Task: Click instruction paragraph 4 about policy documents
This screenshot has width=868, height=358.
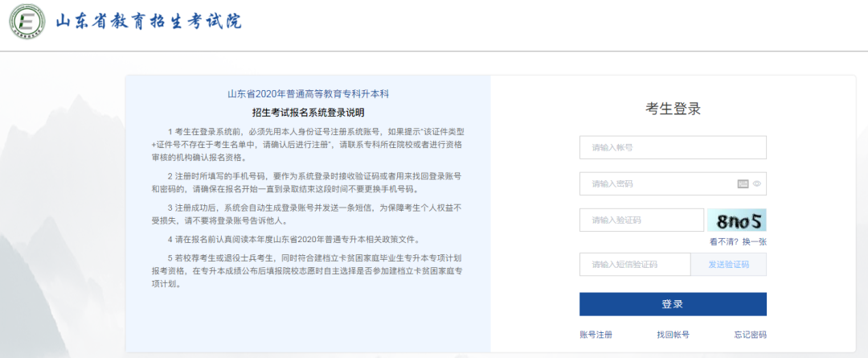Action: [305, 240]
